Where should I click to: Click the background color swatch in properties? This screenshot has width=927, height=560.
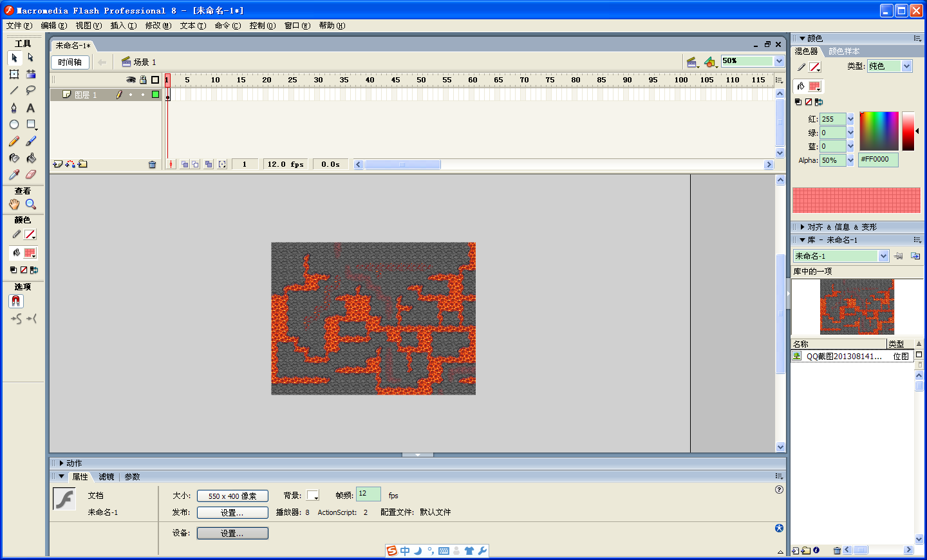pyautogui.click(x=313, y=496)
